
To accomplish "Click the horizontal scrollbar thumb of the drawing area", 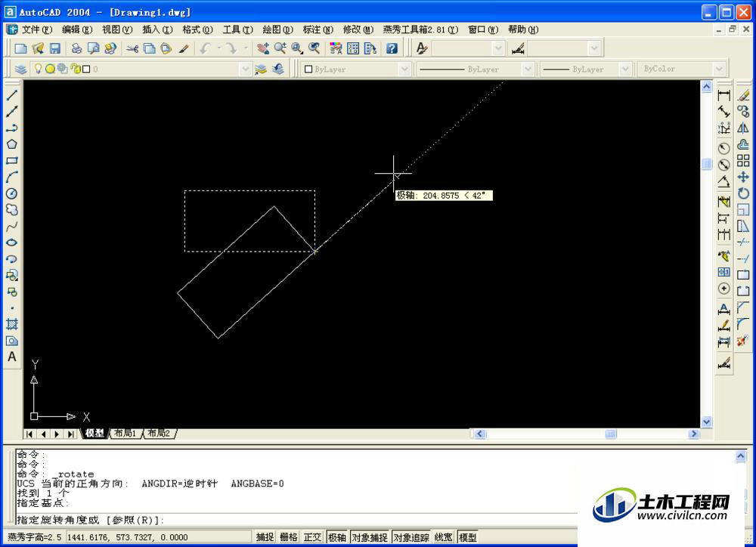I will click(610, 434).
